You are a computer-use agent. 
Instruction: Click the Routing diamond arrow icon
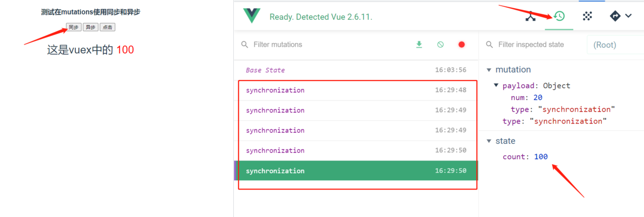[x=615, y=16]
